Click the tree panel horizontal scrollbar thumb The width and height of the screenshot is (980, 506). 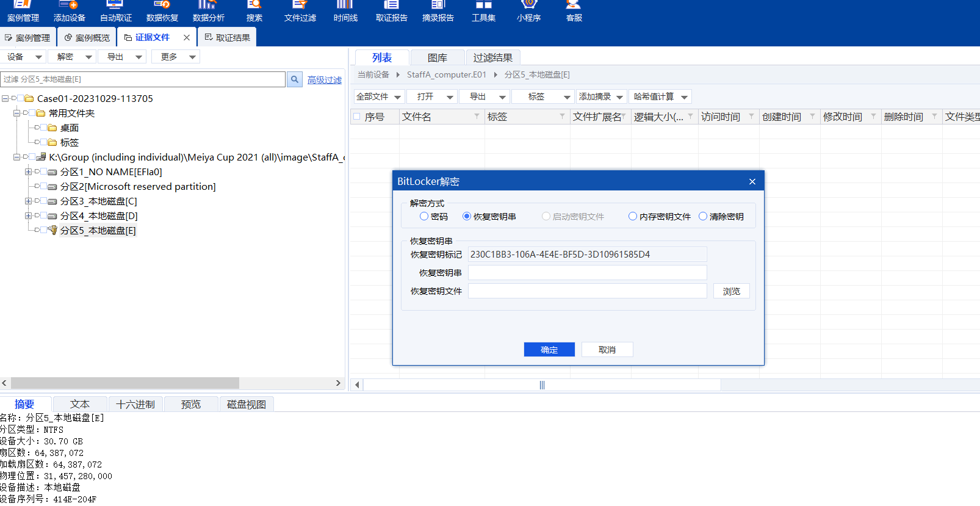[125, 383]
